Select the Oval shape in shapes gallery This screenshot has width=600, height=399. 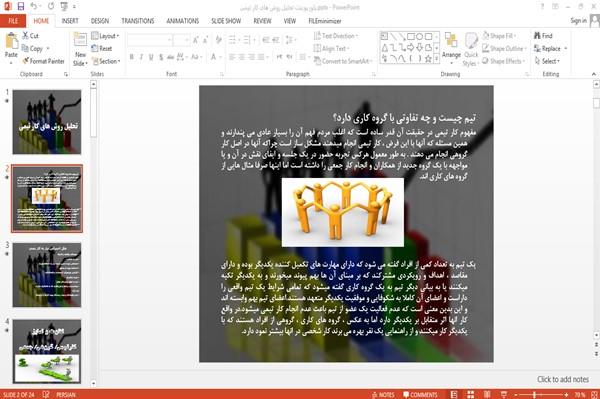click(419, 37)
